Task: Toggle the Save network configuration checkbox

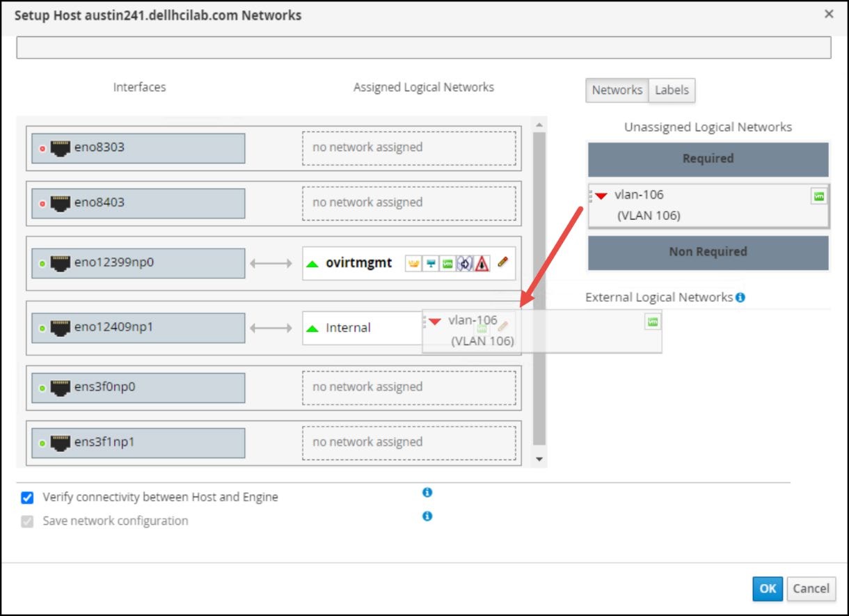Action: click(28, 521)
